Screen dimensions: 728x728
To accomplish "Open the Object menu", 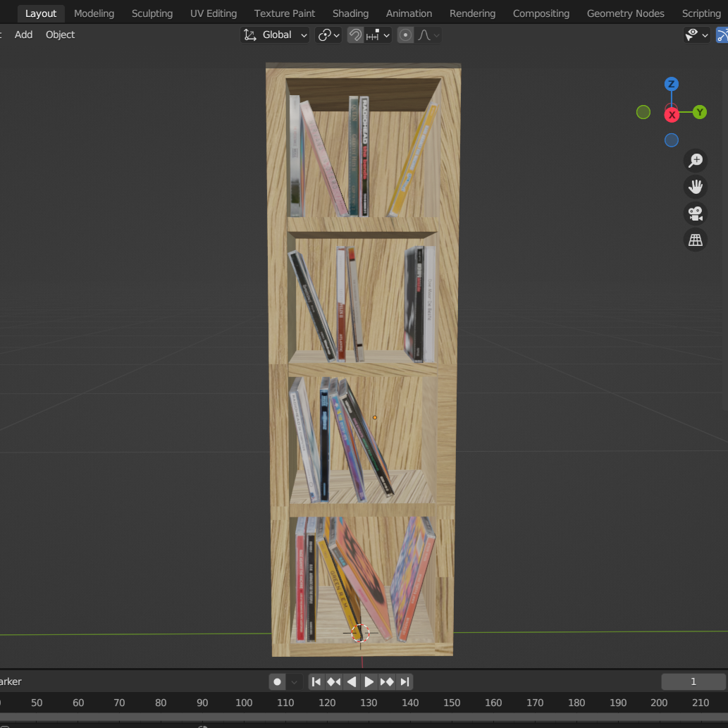I will point(60,35).
